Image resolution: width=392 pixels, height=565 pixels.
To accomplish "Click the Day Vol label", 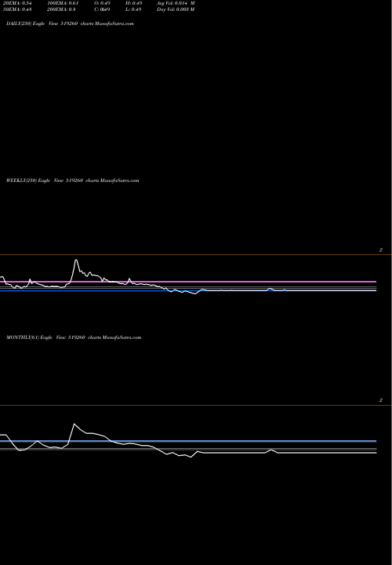I will [x=176, y=9].
